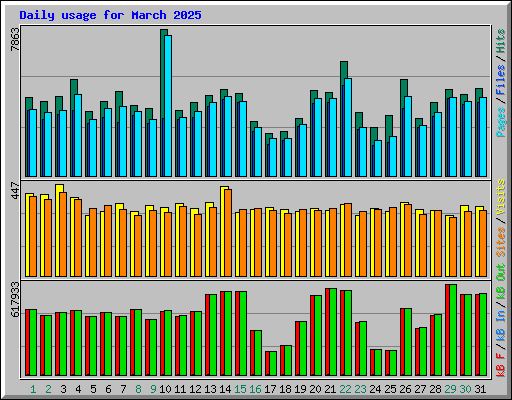The width and height of the screenshot is (512, 400).
Task: Select day label 7 on the x-axis
Action: coord(123,389)
